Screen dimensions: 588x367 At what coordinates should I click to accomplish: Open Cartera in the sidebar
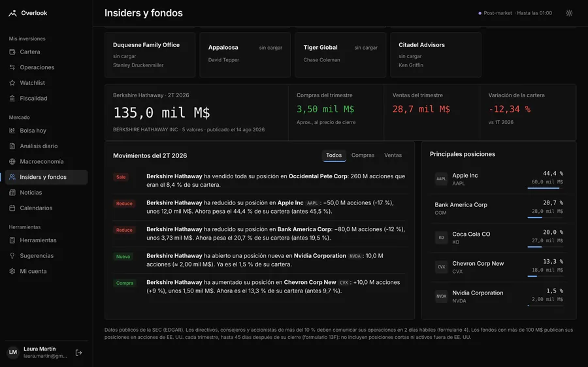46,52
